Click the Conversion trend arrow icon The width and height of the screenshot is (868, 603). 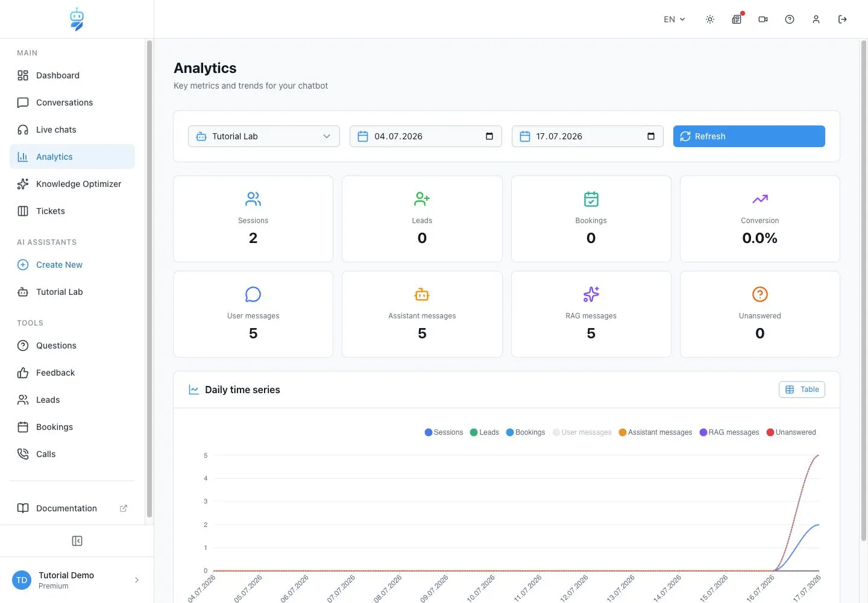tap(760, 199)
